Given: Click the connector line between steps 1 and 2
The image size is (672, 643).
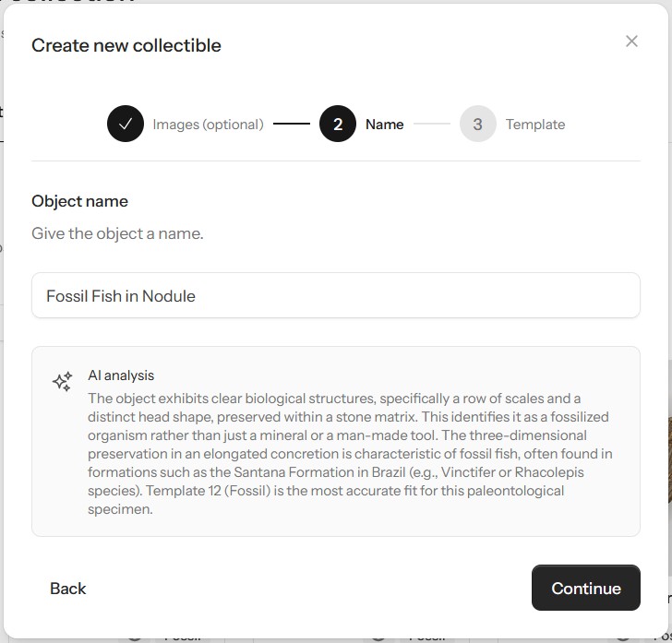Looking at the screenshot, I should (x=292, y=124).
